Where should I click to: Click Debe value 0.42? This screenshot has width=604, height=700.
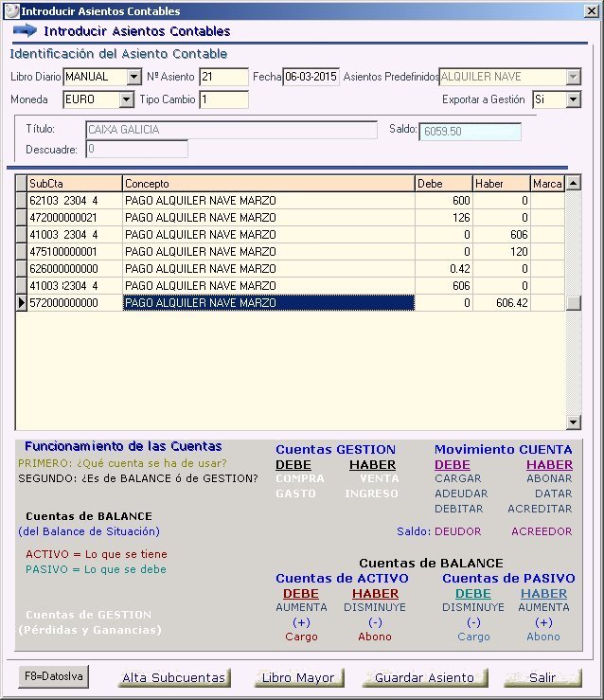(x=444, y=268)
